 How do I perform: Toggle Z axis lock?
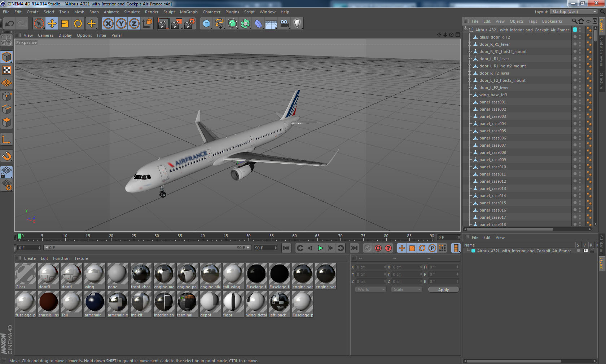tap(134, 24)
